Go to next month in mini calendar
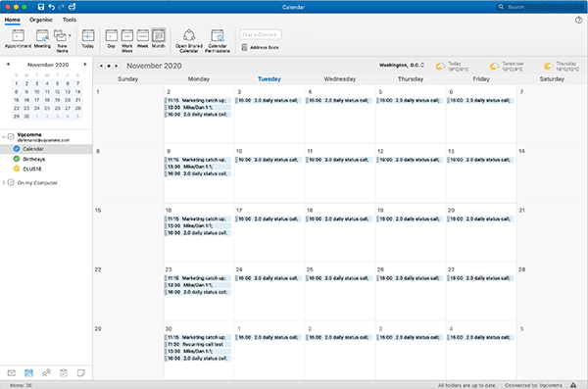The height and width of the screenshot is (389, 588). pyautogui.click(x=85, y=65)
